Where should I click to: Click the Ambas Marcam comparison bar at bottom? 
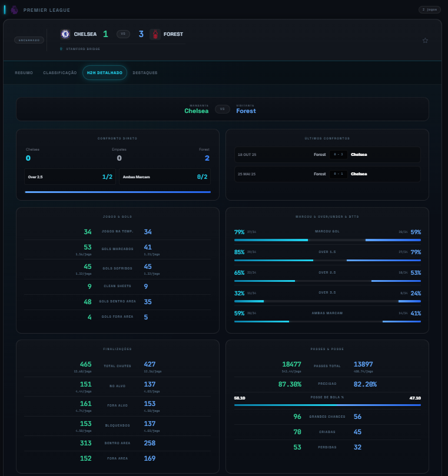pyautogui.click(x=327, y=321)
